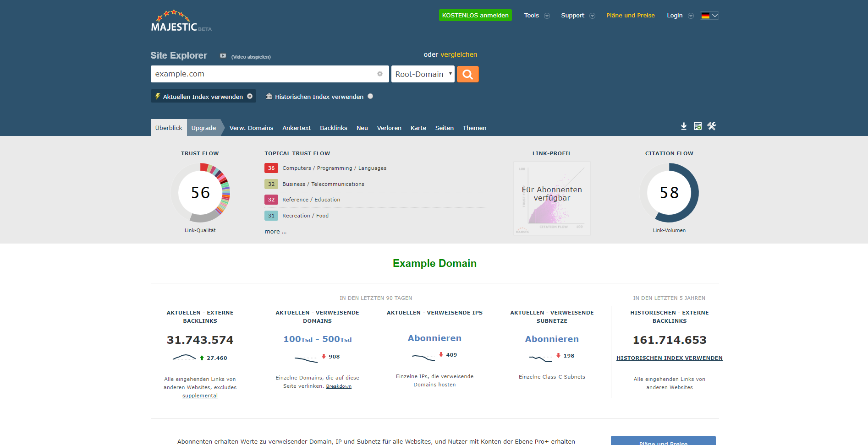Click the German flag icon
Viewport: 868px width, 445px height.
[705, 16]
